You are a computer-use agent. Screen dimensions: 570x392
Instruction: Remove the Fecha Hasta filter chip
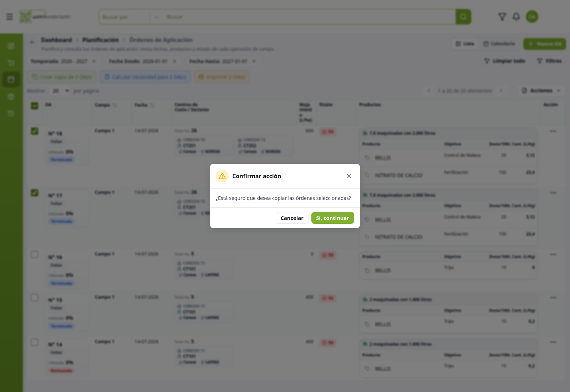254,61
